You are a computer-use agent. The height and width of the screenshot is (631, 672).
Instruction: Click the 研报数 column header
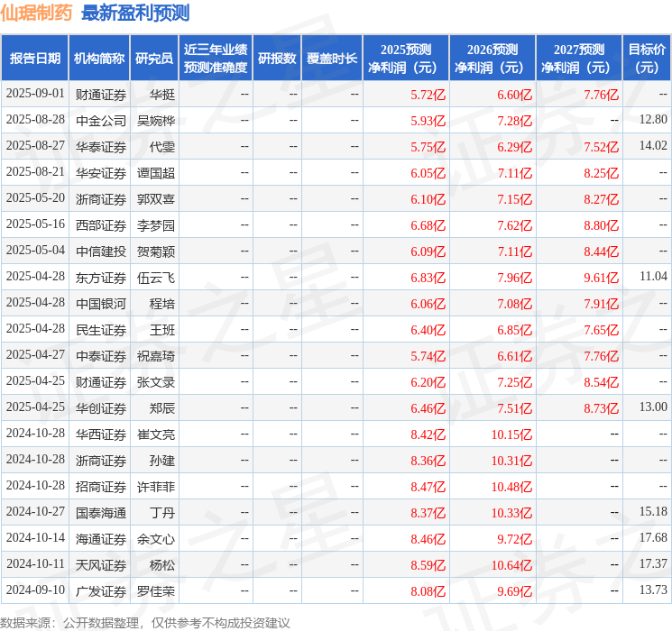[277, 59]
